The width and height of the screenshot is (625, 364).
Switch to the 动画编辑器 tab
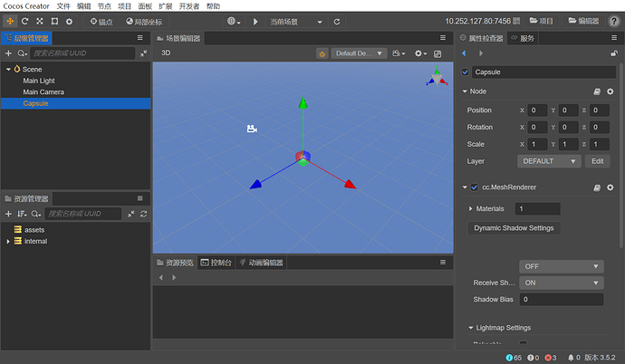click(261, 263)
